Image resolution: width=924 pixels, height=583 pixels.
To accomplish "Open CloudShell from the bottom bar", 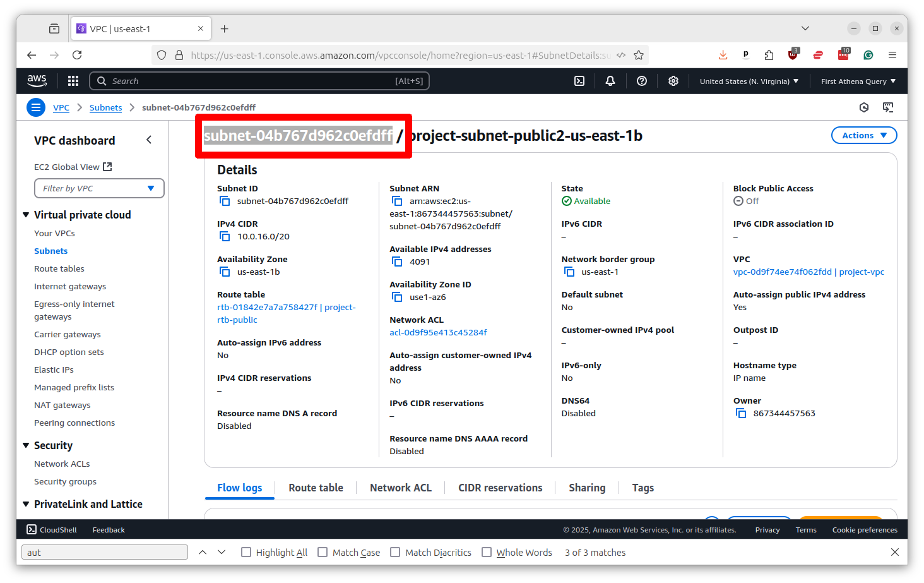I will point(50,529).
